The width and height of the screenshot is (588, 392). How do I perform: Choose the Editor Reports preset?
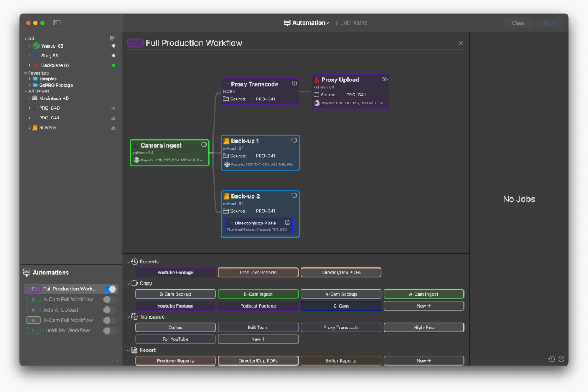341,361
